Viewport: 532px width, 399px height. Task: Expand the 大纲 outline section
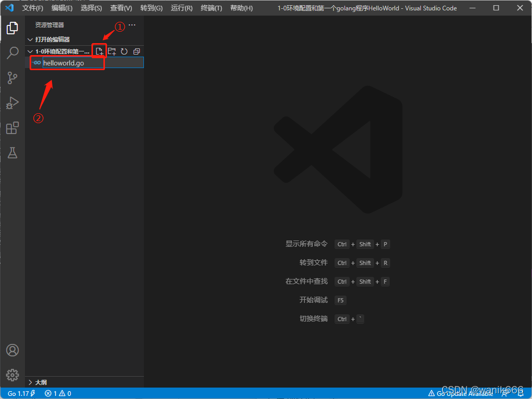pyautogui.click(x=85, y=382)
